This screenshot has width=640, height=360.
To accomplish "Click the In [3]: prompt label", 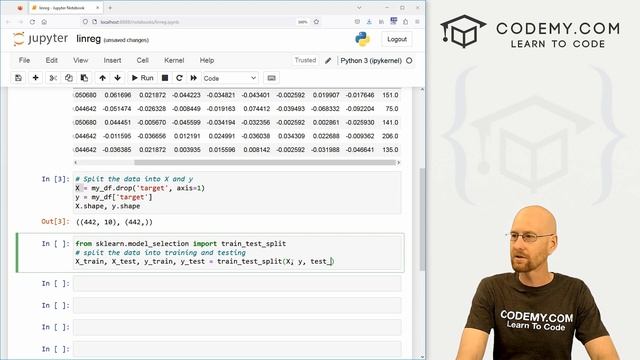I will [x=56, y=179].
